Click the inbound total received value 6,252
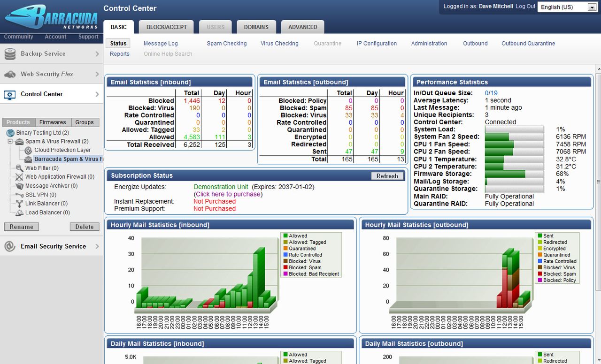 pyautogui.click(x=192, y=145)
